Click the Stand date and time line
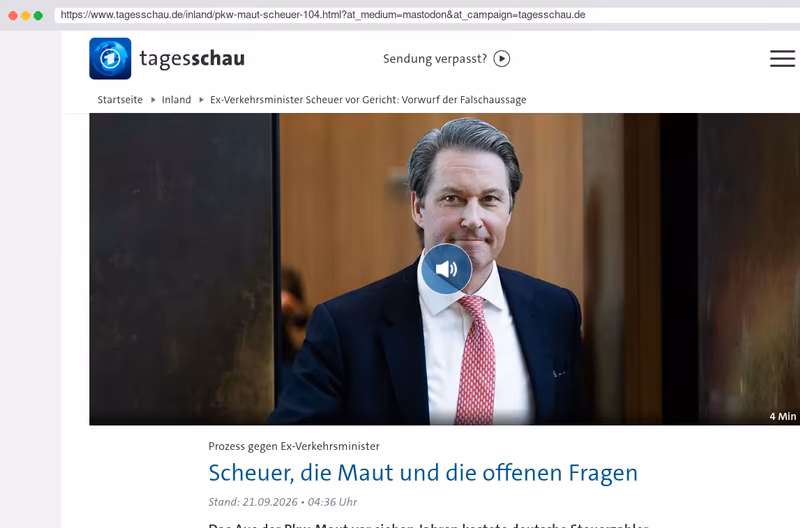The height and width of the screenshot is (528, 800). click(283, 502)
